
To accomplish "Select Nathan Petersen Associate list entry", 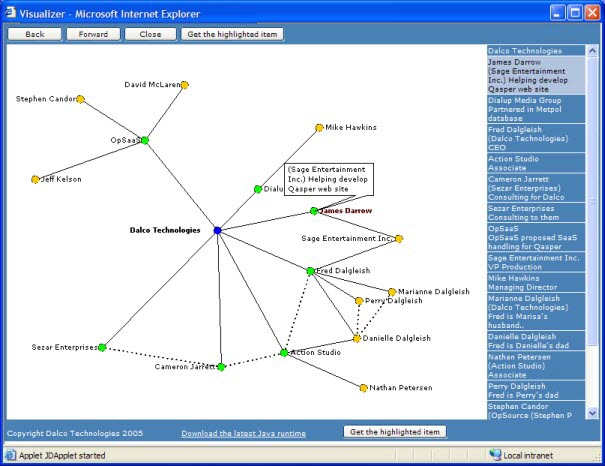I will [x=536, y=366].
